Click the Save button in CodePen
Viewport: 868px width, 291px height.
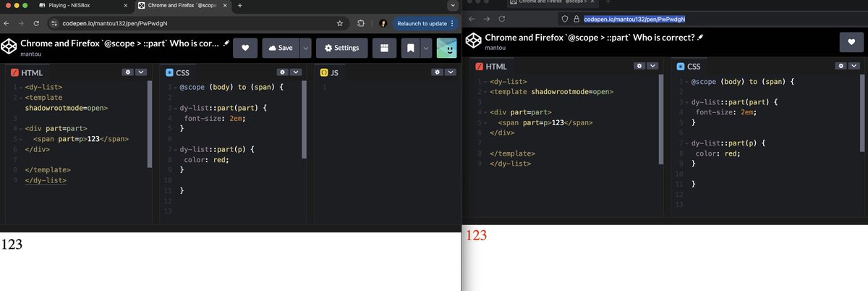click(281, 48)
